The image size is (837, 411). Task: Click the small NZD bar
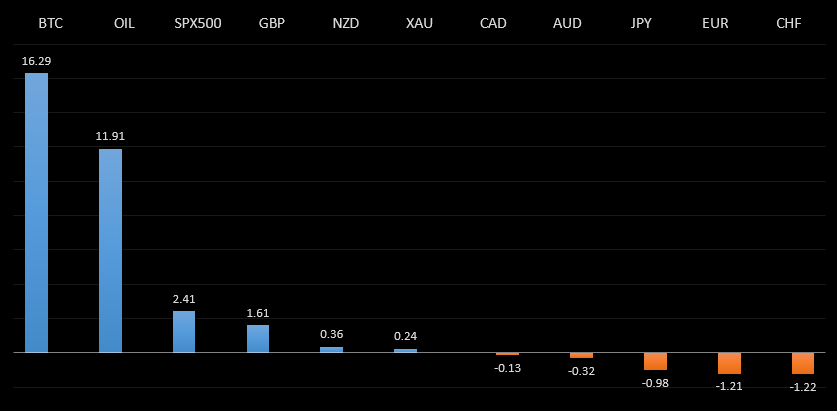tap(331, 349)
